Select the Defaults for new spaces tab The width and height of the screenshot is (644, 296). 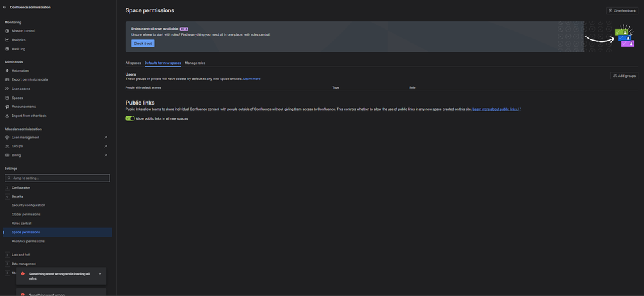[x=163, y=63]
